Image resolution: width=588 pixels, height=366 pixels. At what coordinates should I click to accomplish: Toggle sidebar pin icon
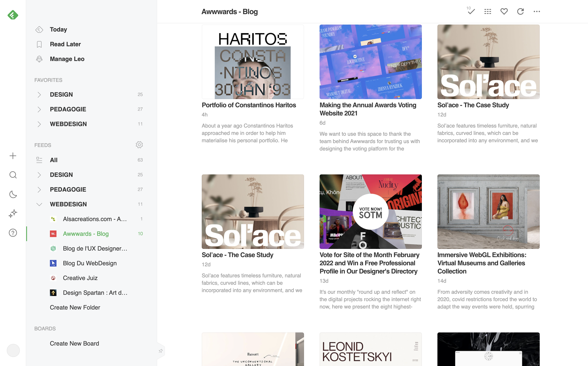pos(161,351)
